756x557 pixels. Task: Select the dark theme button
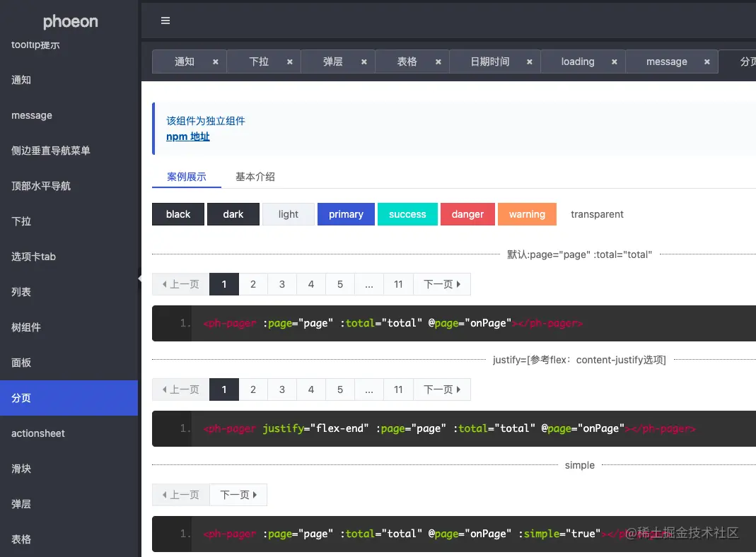(x=233, y=214)
